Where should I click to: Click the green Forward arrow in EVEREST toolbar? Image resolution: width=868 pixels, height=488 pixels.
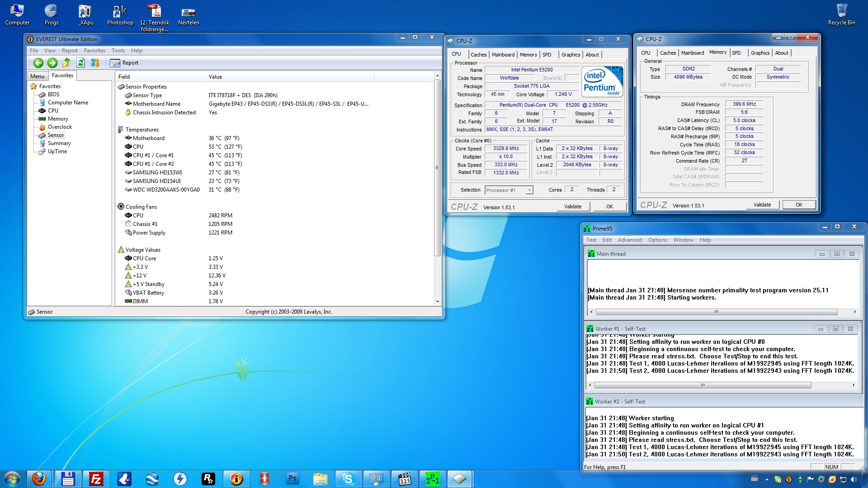(52, 63)
